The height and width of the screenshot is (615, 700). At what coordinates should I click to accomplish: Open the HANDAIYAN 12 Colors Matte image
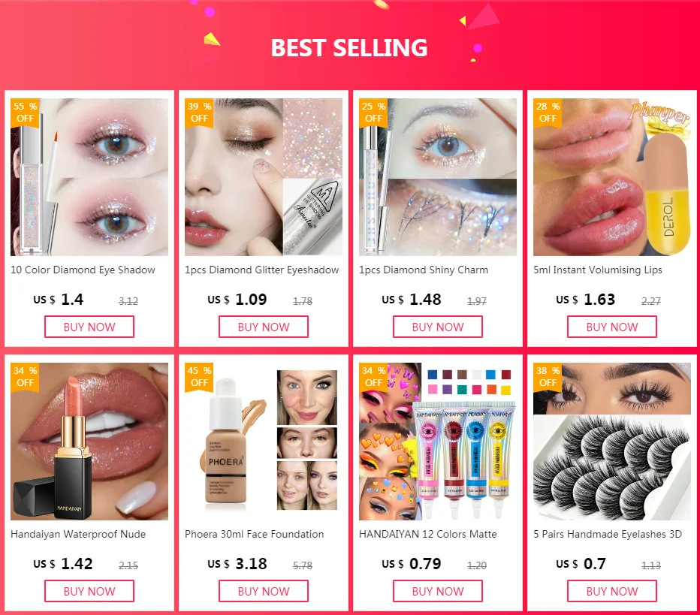pos(437,442)
